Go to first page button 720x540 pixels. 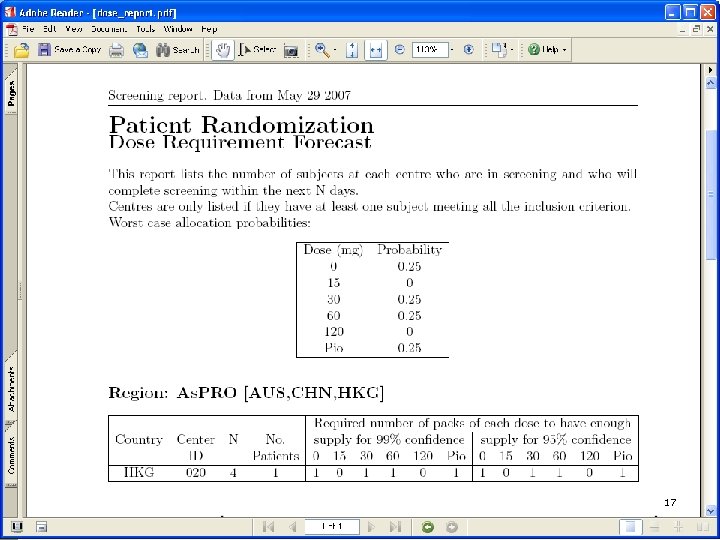pos(268,527)
